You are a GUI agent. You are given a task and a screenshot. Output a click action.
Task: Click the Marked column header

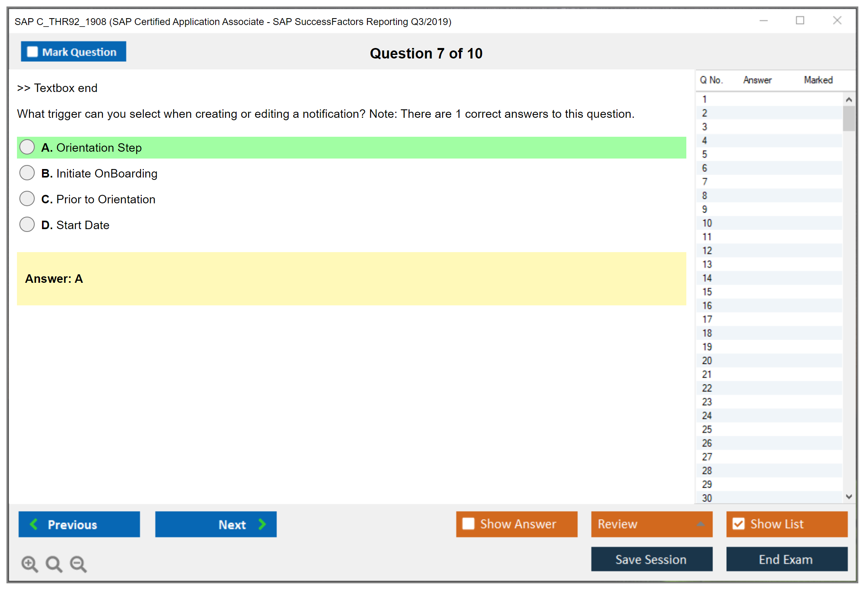[818, 80]
